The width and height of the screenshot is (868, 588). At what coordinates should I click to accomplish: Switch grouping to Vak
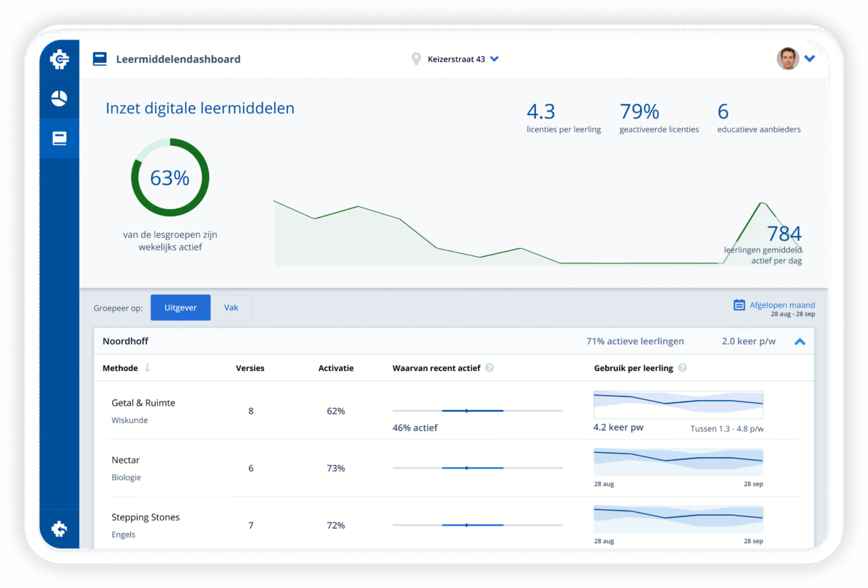tap(231, 307)
